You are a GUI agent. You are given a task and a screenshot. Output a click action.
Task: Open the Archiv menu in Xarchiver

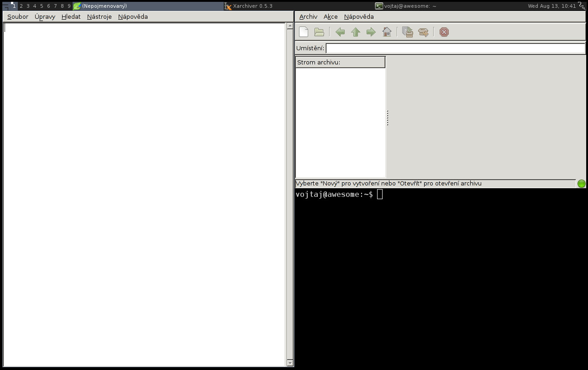(x=308, y=17)
